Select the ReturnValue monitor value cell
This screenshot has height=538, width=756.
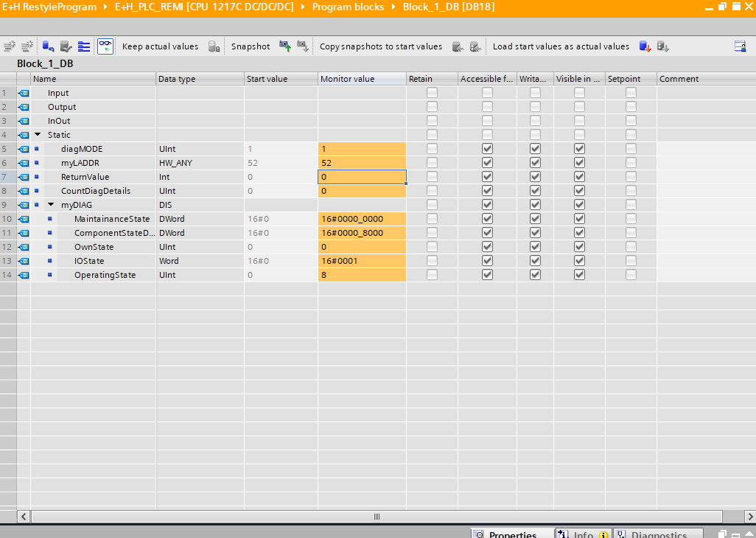pyautogui.click(x=361, y=177)
